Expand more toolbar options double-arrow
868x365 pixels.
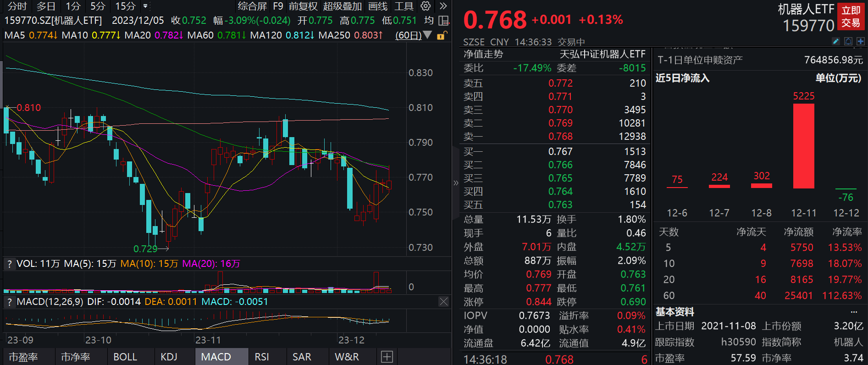click(x=443, y=6)
